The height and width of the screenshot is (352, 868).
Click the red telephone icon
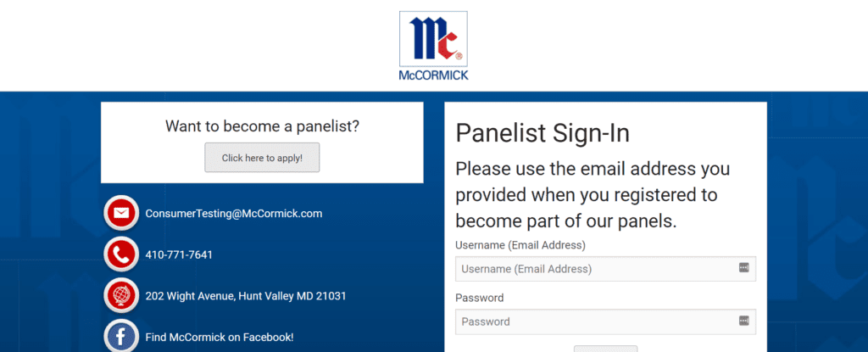pos(121,254)
